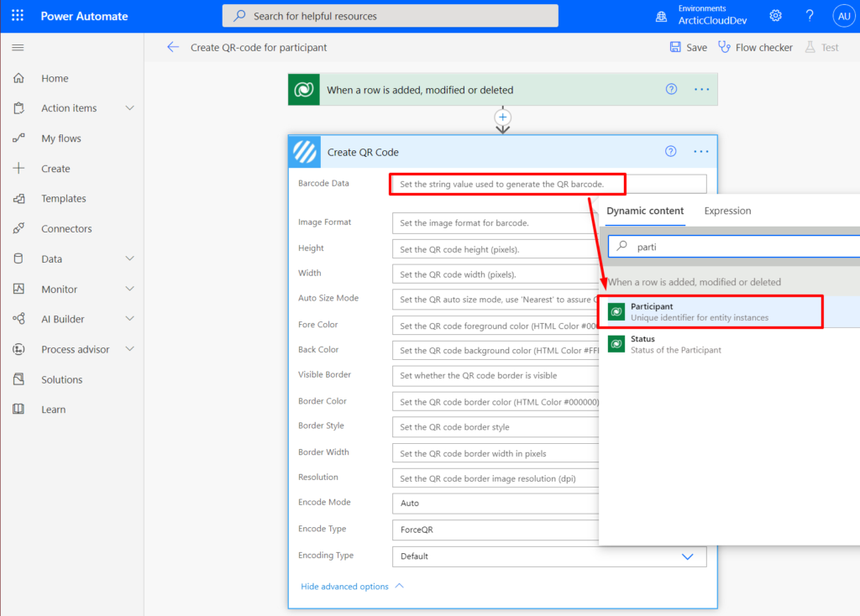The image size is (860, 616).
Task: Click the Image Format field
Action: coord(496,223)
